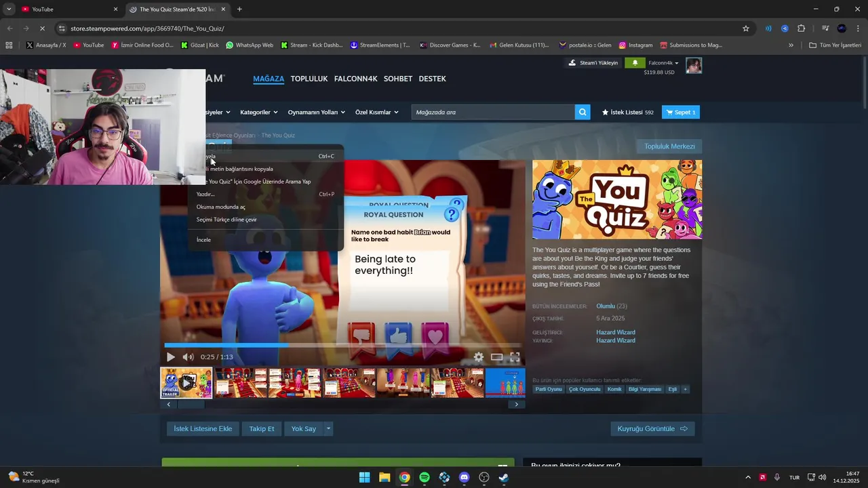Open the Falconn4k profile avatar

tap(694, 66)
